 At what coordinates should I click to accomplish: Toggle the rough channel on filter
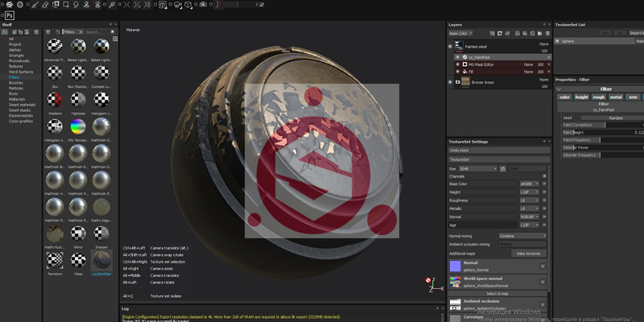pos(599,97)
